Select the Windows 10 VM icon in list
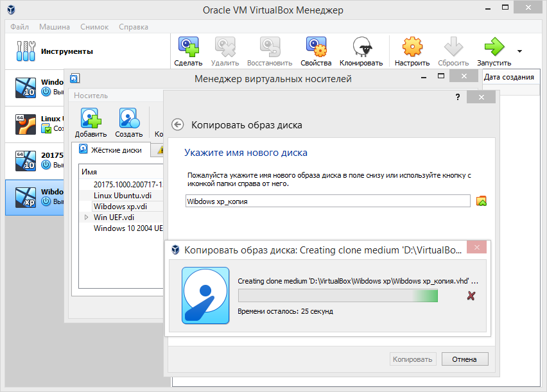 tap(26, 87)
